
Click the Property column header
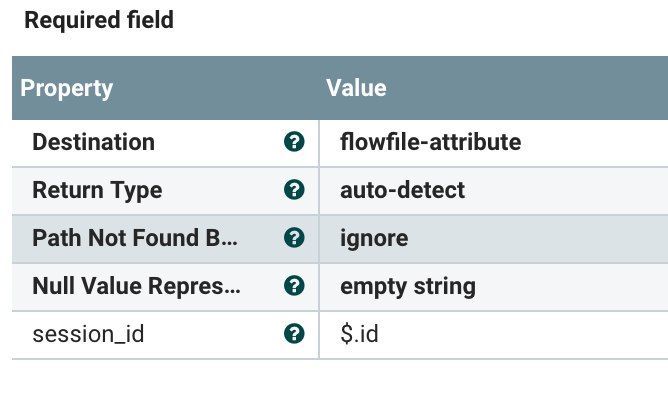pos(67,88)
